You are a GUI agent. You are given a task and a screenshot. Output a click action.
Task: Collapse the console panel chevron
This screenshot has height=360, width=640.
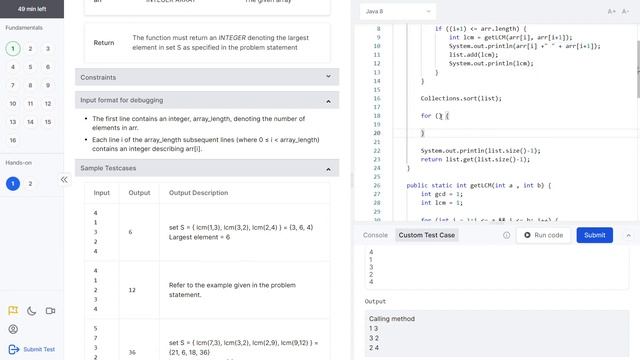tap(629, 236)
